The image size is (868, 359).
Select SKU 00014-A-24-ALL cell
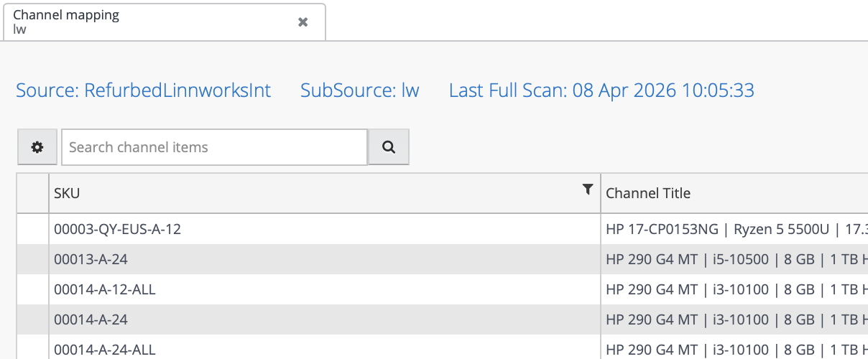tap(325, 348)
